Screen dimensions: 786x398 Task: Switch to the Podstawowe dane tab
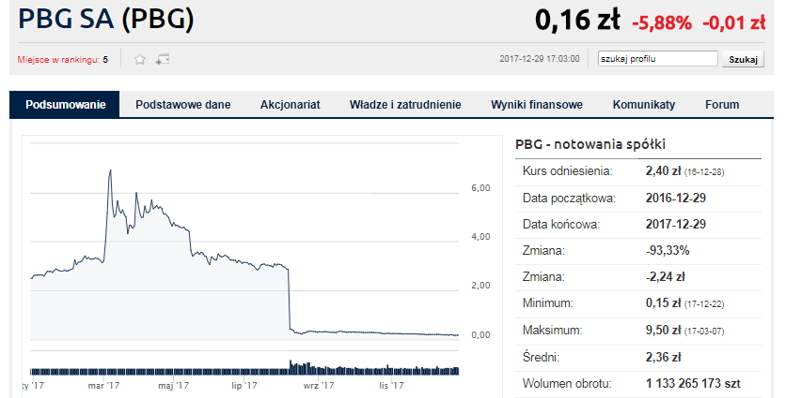183,105
